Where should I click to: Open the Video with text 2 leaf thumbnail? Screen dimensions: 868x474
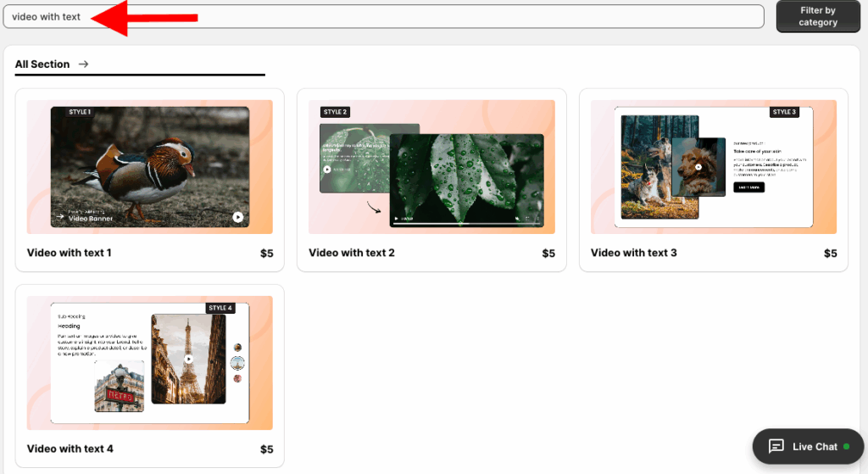(431, 167)
